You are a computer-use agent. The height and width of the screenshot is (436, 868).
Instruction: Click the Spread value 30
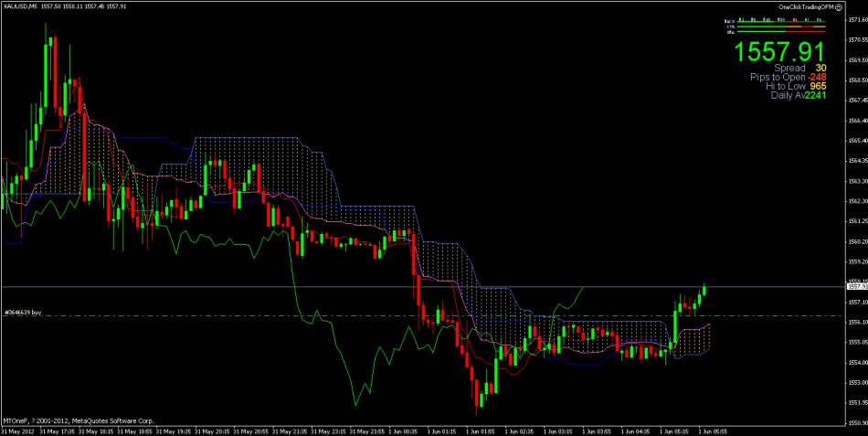pyautogui.click(x=821, y=69)
